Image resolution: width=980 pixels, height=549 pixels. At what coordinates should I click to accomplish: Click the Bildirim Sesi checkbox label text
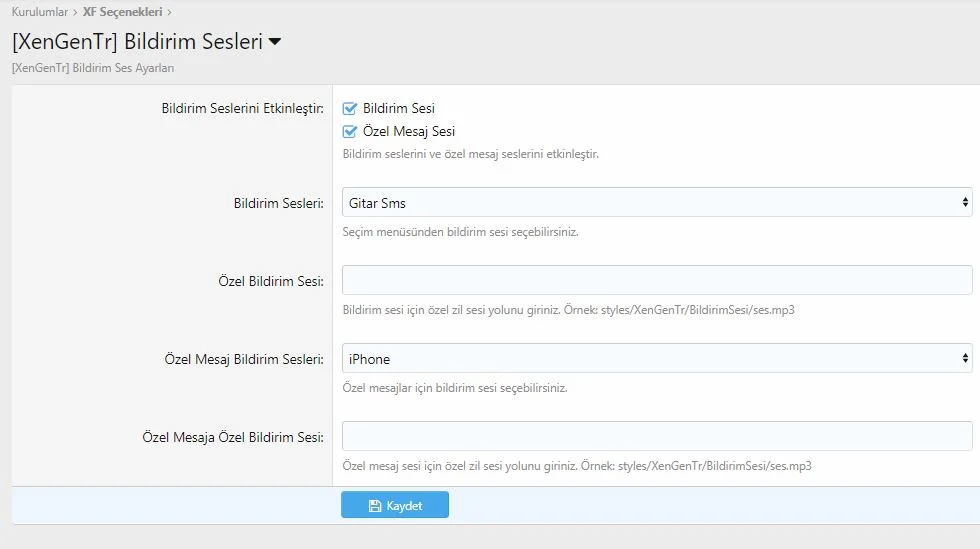tap(398, 109)
